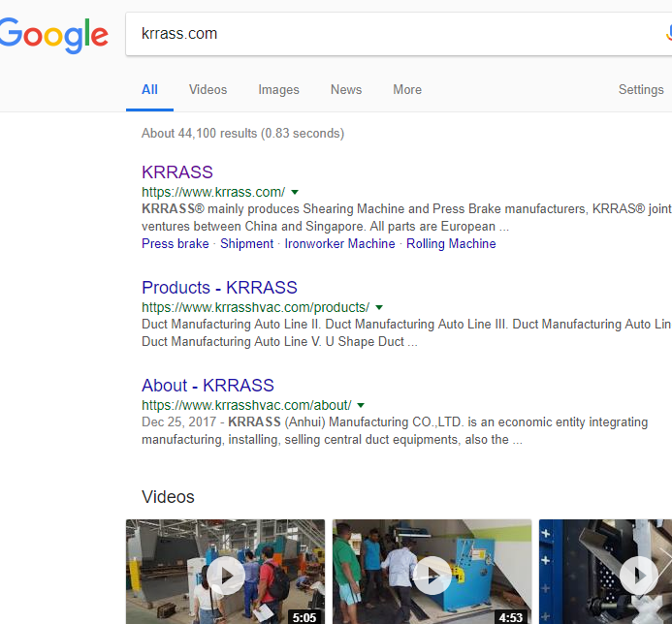Play the 5:05 video thumbnail
The width and height of the screenshot is (672, 624).
pos(225,572)
